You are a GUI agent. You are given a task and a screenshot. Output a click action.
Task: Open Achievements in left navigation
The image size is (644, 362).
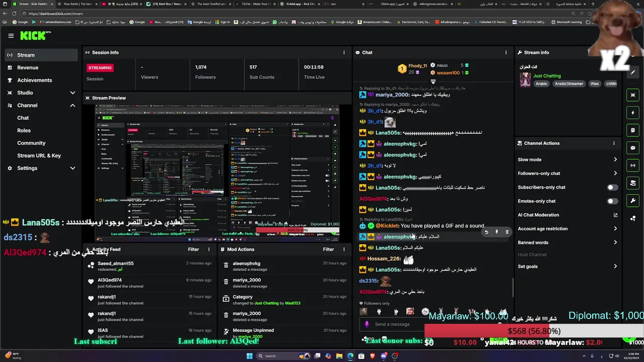[41, 80]
